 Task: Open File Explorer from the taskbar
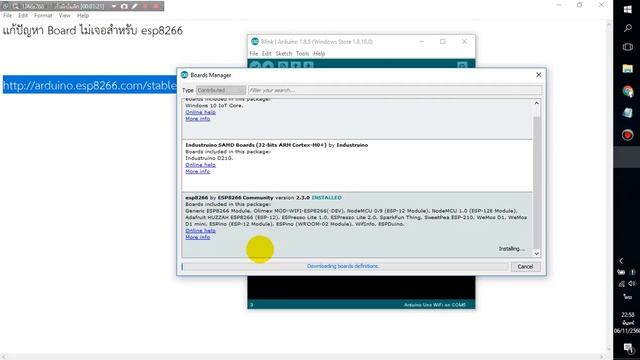click(628, 69)
